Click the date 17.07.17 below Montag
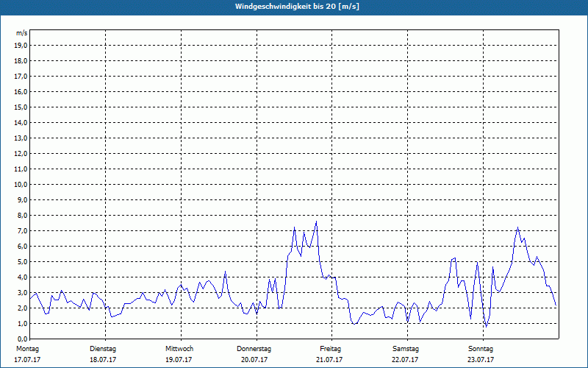The width and height of the screenshot is (588, 368). click(x=26, y=360)
